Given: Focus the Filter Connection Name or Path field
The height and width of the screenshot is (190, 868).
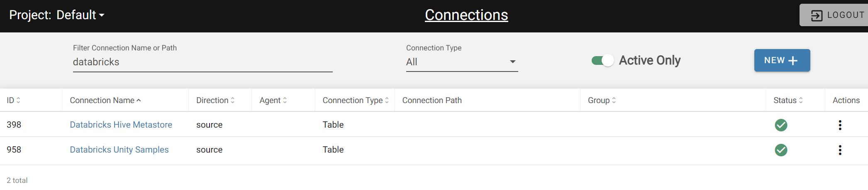Looking at the screenshot, I should (202, 62).
